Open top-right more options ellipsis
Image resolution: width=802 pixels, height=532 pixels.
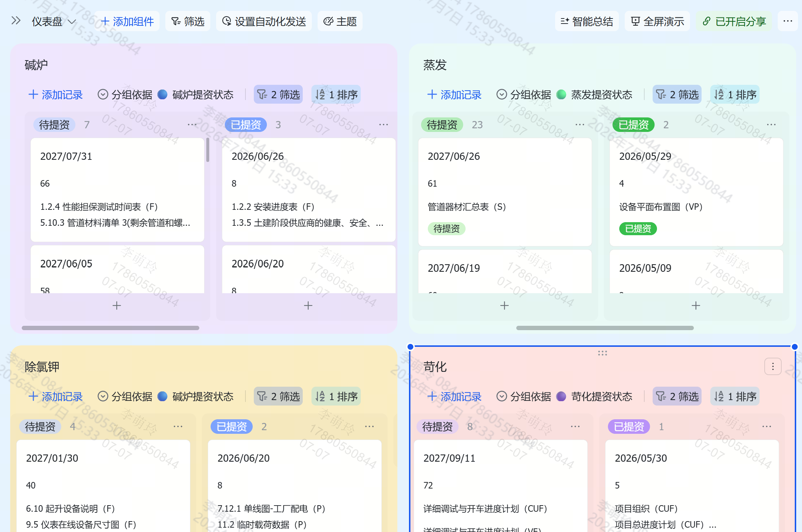pyautogui.click(x=787, y=21)
